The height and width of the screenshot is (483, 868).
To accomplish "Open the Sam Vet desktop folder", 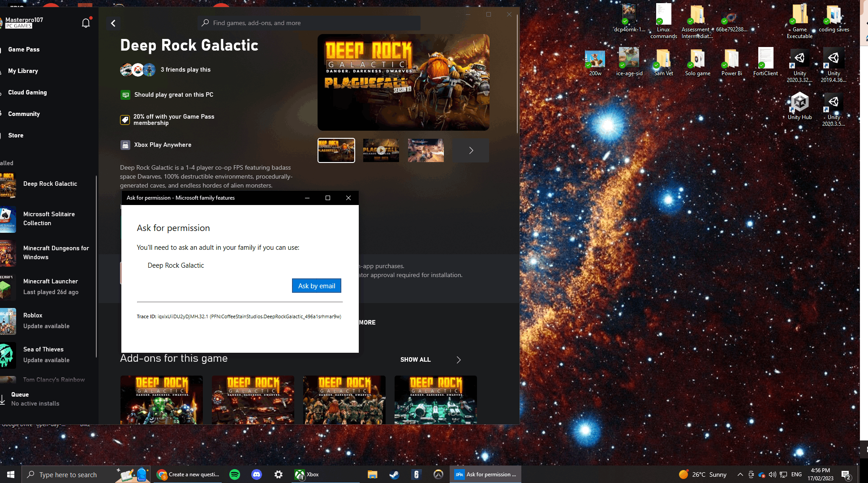I will [x=663, y=62].
